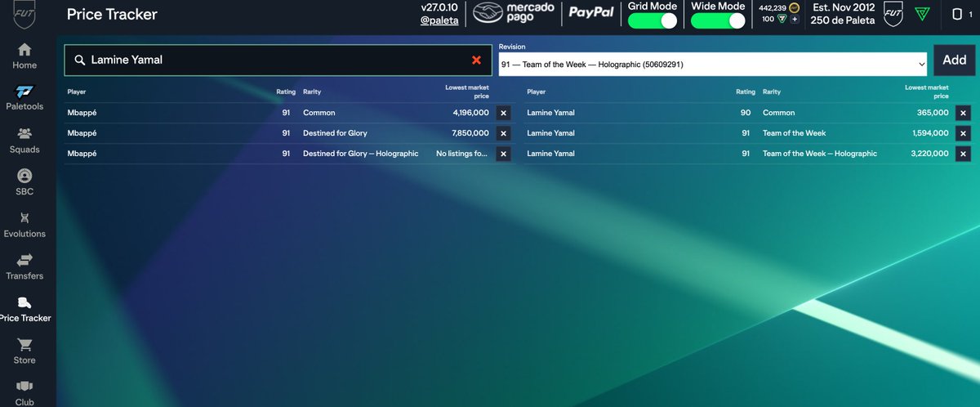The image size is (980, 407).
Task: Select Price Tracker in sidebar
Action: click(24, 310)
